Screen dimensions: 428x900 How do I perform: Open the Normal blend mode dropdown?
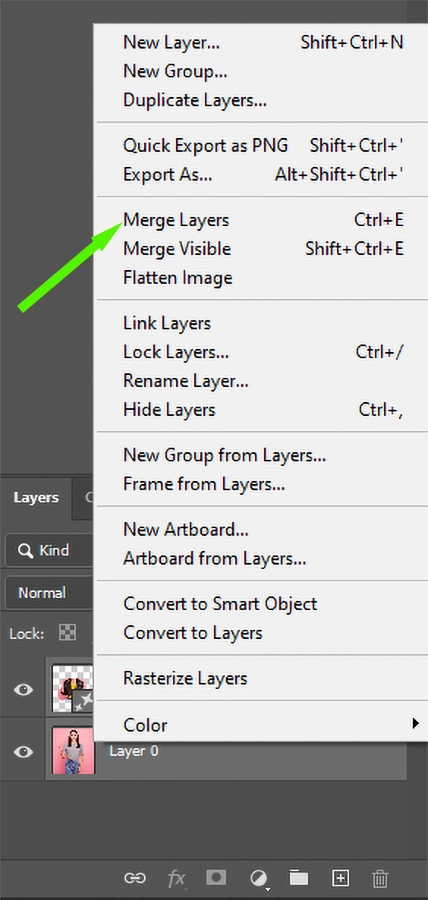(x=49, y=593)
